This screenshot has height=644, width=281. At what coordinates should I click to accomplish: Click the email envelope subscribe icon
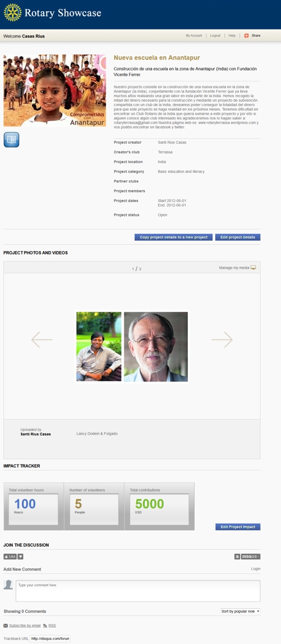point(6,625)
